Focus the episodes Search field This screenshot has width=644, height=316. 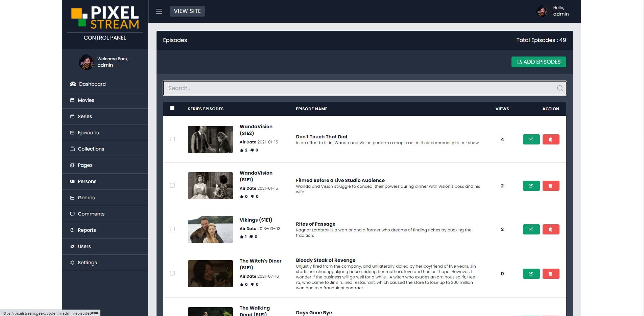click(364, 88)
